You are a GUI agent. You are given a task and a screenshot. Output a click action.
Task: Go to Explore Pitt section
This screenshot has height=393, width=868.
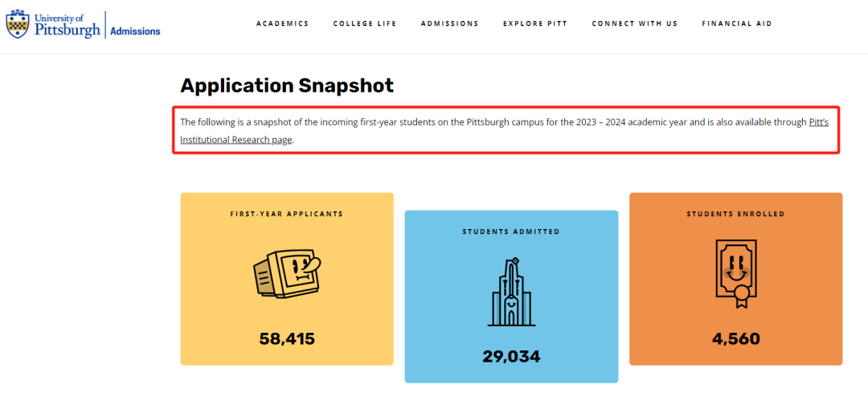[535, 24]
